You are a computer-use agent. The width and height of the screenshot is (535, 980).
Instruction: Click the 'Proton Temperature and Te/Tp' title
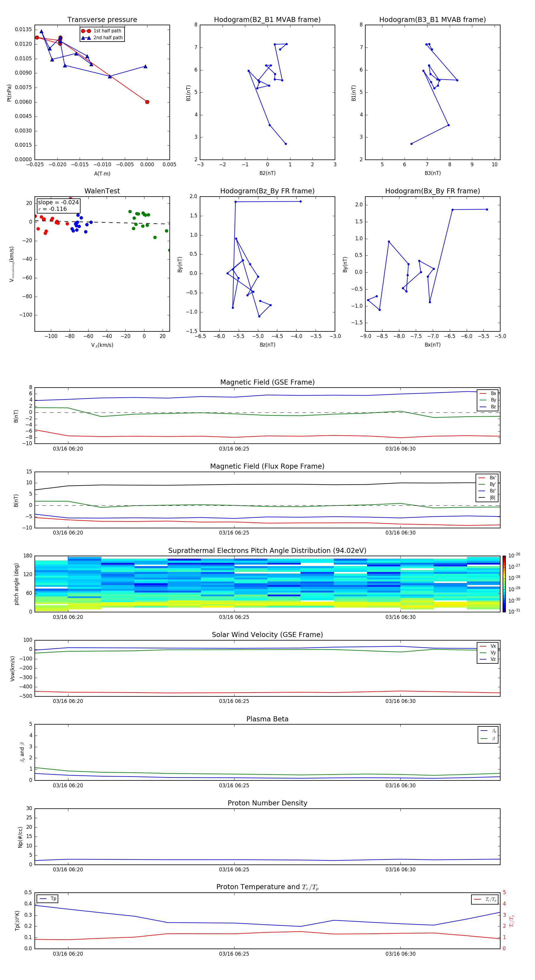(x=267, y=887)
